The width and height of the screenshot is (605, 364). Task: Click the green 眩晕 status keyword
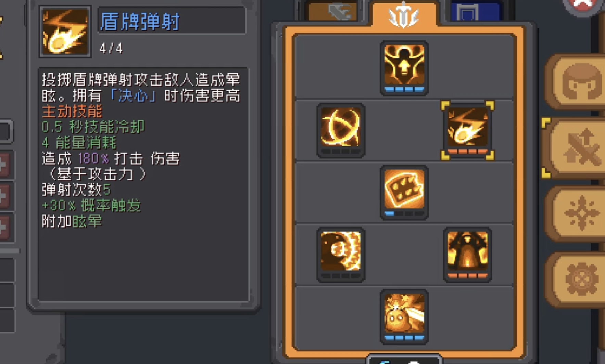coord(87,221)
